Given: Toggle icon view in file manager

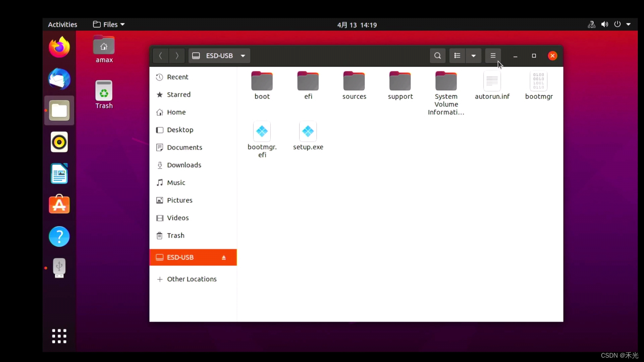Looking at the screenshot, I should 457,55.
